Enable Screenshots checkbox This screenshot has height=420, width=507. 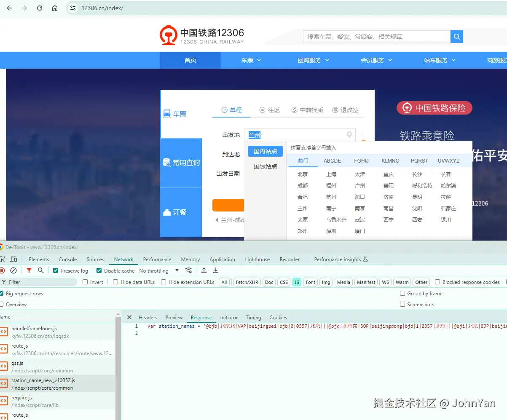[x=402, y=304]
